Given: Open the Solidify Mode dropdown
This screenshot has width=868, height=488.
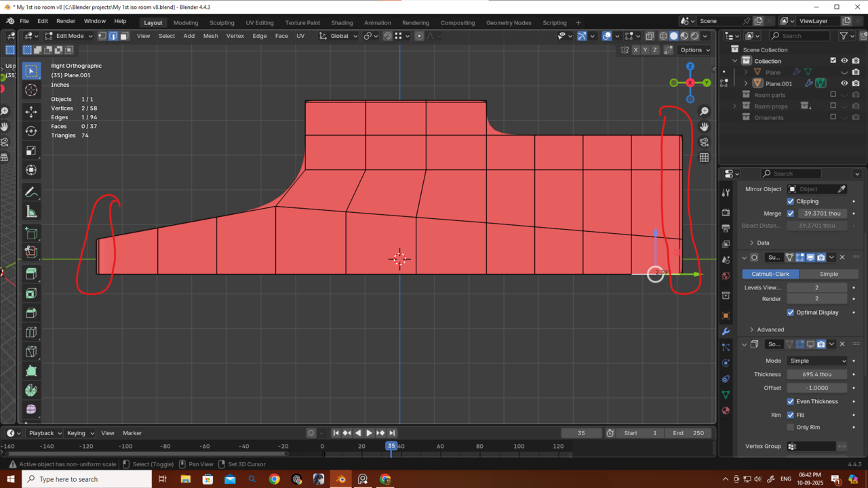Looking at the screenshot, I should tap(816, 361).
